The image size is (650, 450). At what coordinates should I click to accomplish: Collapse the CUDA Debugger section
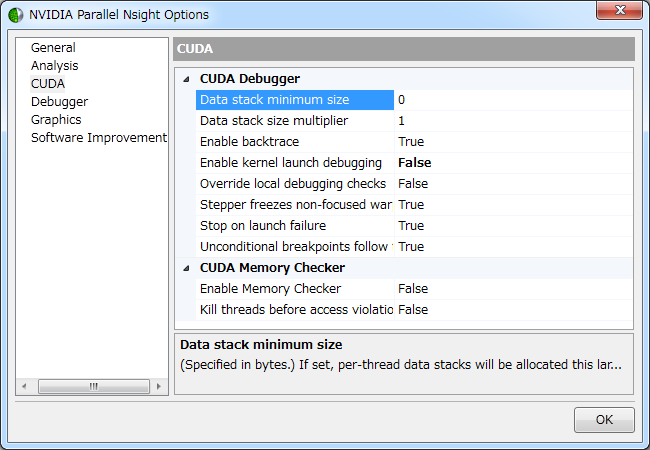coord(187,78)
